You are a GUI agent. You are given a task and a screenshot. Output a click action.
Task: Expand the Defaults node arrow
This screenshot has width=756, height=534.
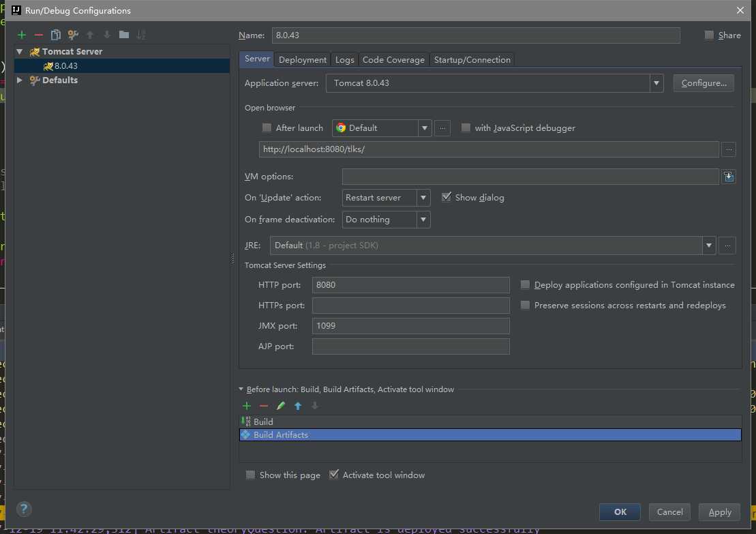(x=19, y=80)
